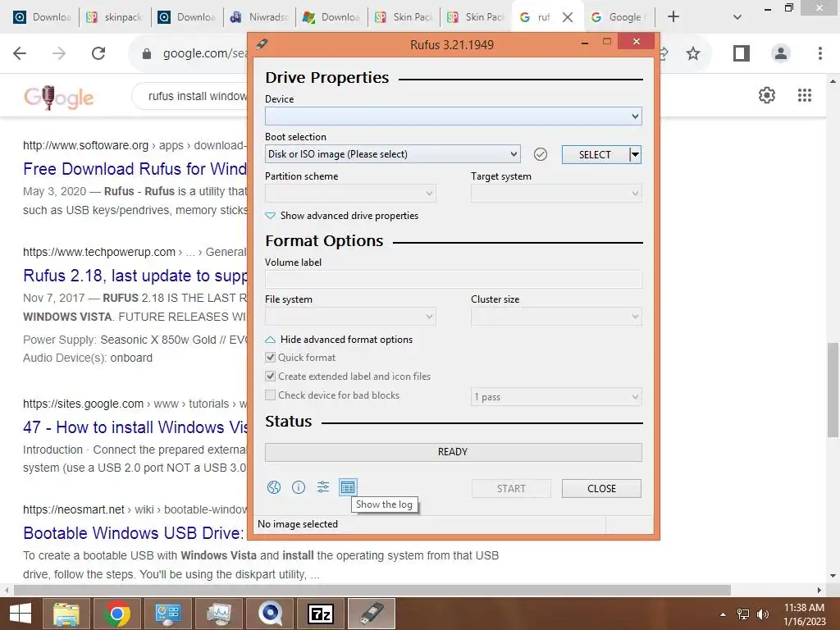
Task: Open the Rufus 2.18 last update result
Action: point(135,276)
